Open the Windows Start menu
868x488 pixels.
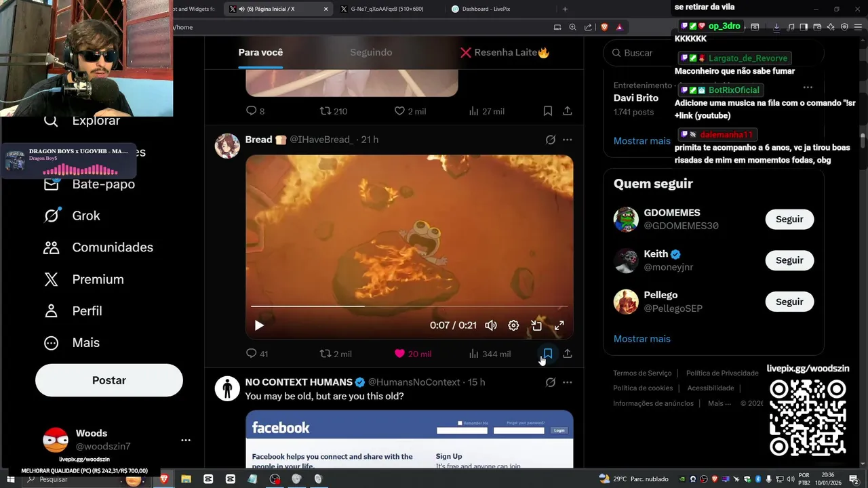click(10, 479)
